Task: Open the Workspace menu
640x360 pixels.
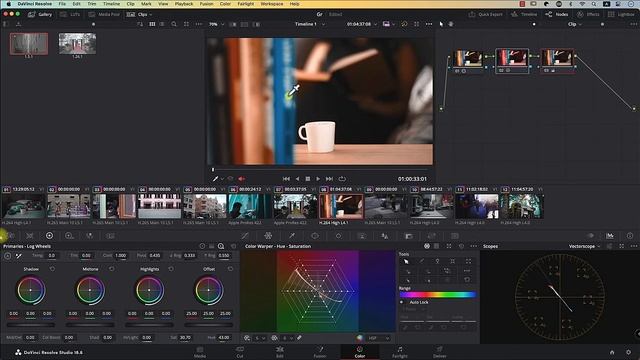Action: [x=272, y=4]
